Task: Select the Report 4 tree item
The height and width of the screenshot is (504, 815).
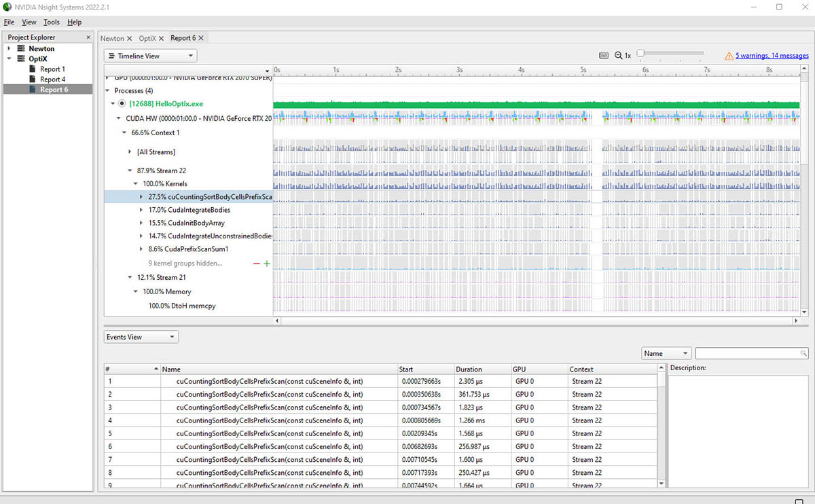Action: coord(52,79)
